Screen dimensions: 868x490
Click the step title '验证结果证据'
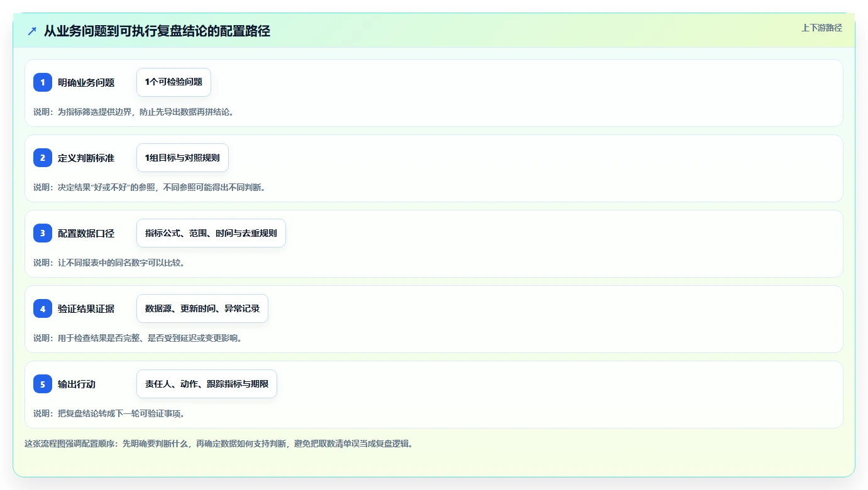point(86,308)
